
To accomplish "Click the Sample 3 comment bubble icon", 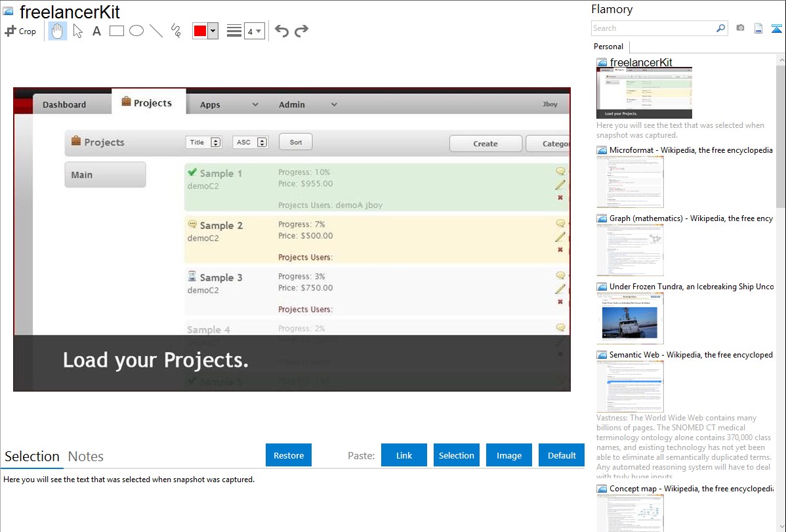I will pyautogui.click(x=560, y=276).
